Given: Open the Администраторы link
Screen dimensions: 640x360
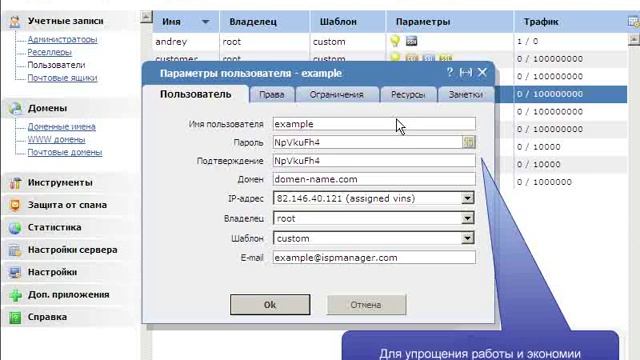Looking at the screenshot, I should (62, 40).
